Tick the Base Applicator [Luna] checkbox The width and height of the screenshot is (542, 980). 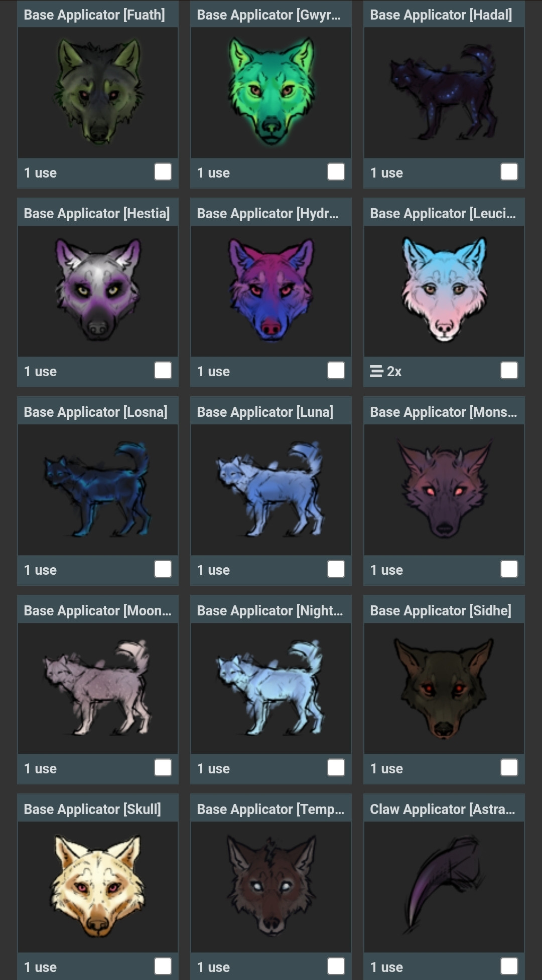coord(336,569)
